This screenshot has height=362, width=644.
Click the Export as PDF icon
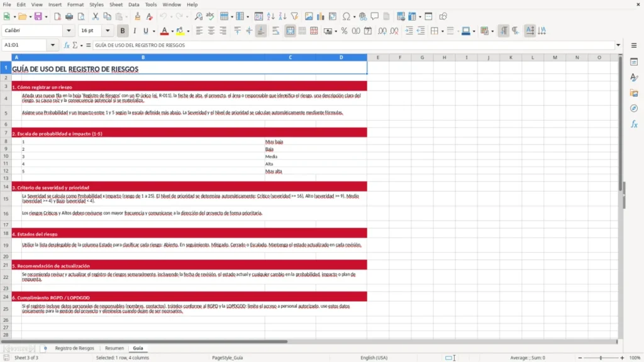click(57, 16)
